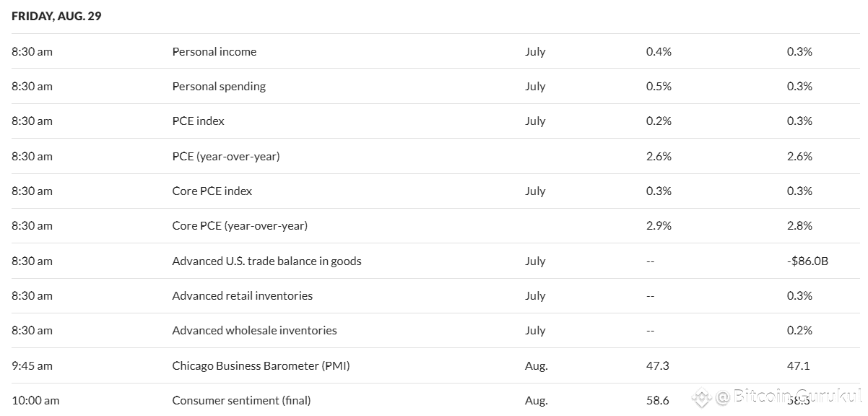
Task: Select the 2.9% Core PCE yearly value
Action: pyautogui.click(x=659, y=226)
